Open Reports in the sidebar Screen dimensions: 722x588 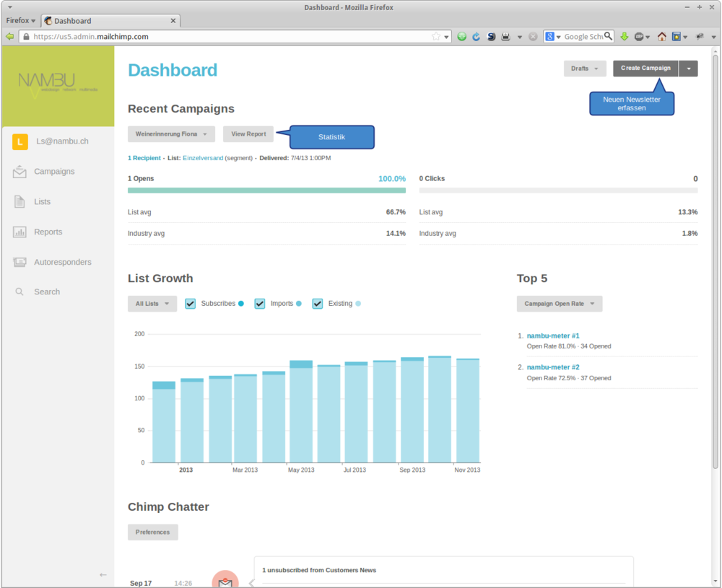(48, 232)
